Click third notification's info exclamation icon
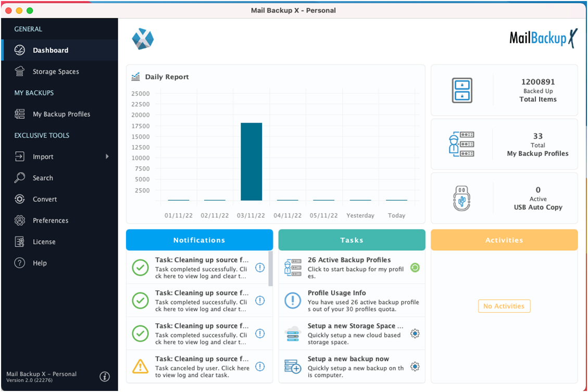 tap(260, 334)
